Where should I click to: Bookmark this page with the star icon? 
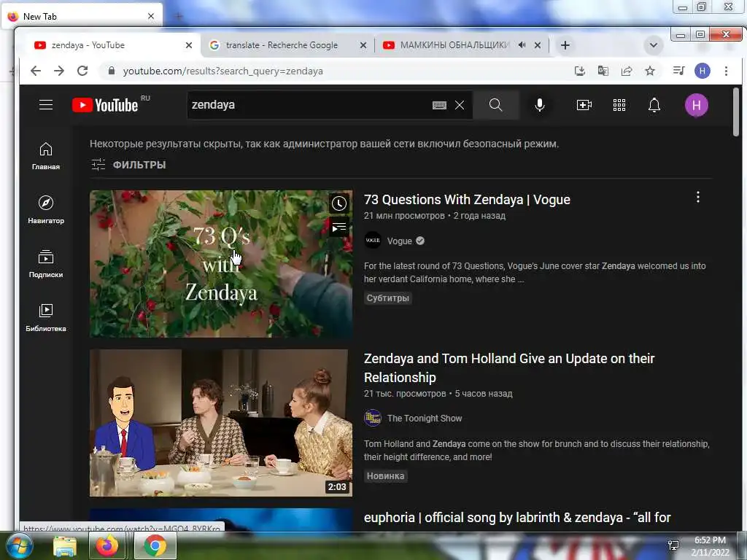point(650,71)
